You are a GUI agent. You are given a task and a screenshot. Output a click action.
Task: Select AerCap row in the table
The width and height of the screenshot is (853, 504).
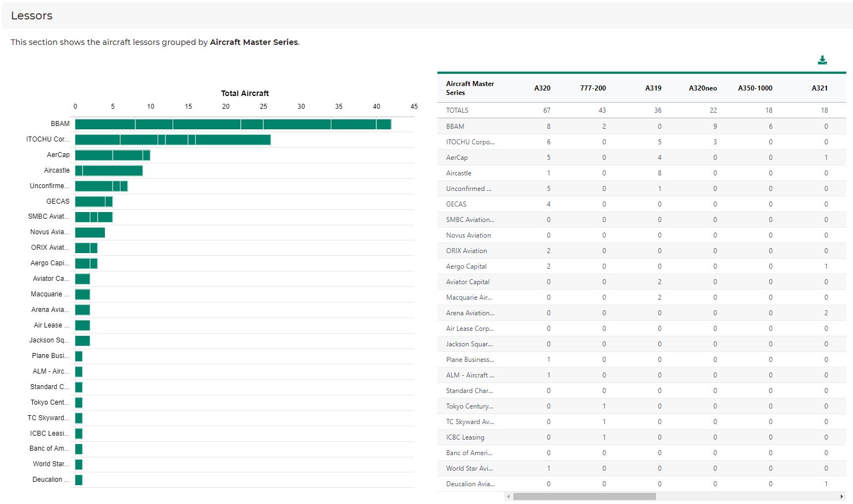coord(642,158)
